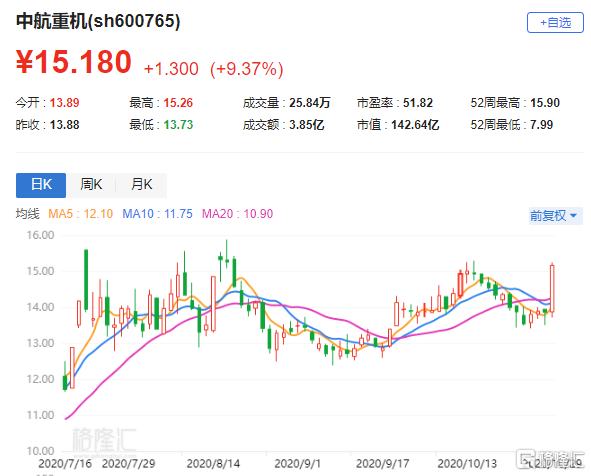Click y-axis label 12.00

tap(40, 379)
